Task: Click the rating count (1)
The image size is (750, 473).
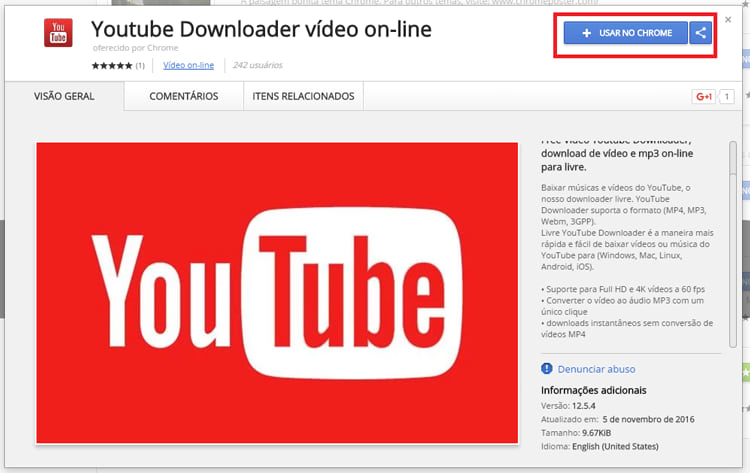Action: 140,66
